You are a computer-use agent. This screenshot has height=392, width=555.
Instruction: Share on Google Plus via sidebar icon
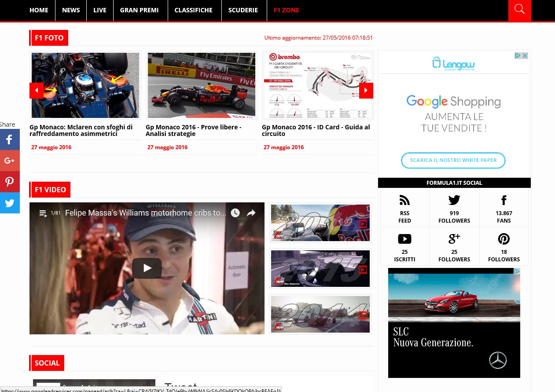[x=10, y=161]
